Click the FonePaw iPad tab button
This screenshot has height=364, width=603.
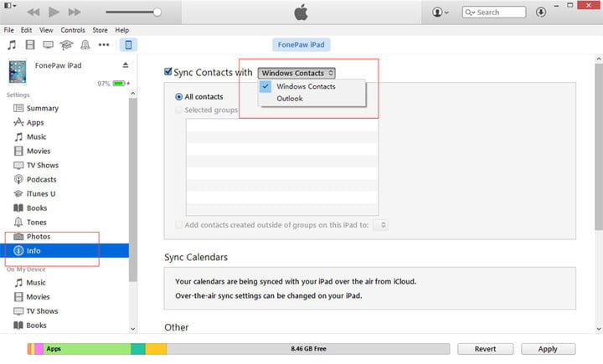301,44
